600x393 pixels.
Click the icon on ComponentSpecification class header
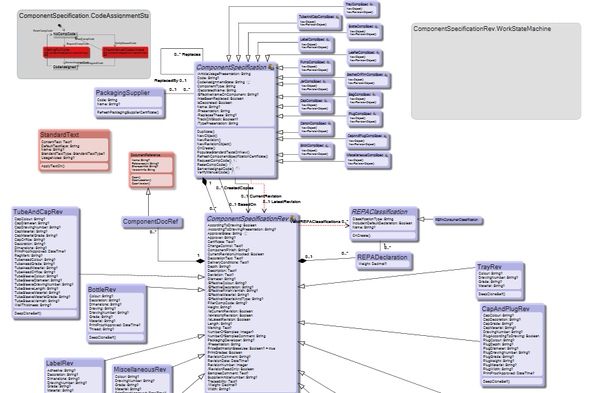click(271, 67)
